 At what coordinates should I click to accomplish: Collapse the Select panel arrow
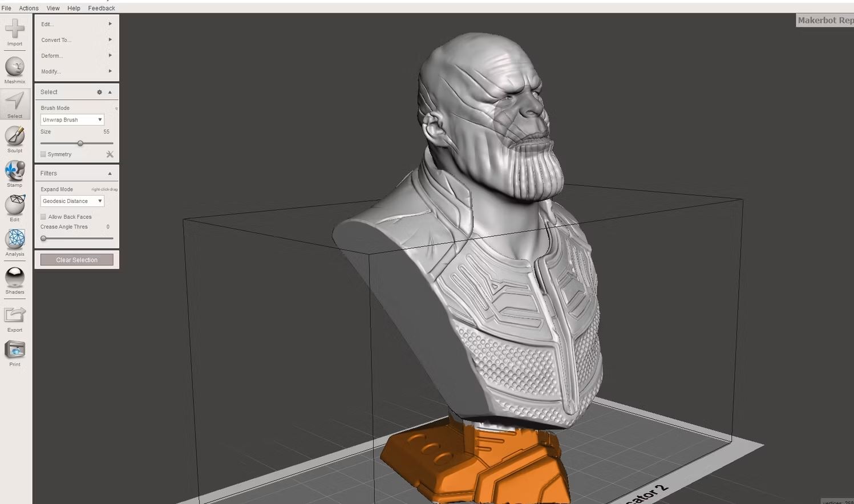coord(110,92)
